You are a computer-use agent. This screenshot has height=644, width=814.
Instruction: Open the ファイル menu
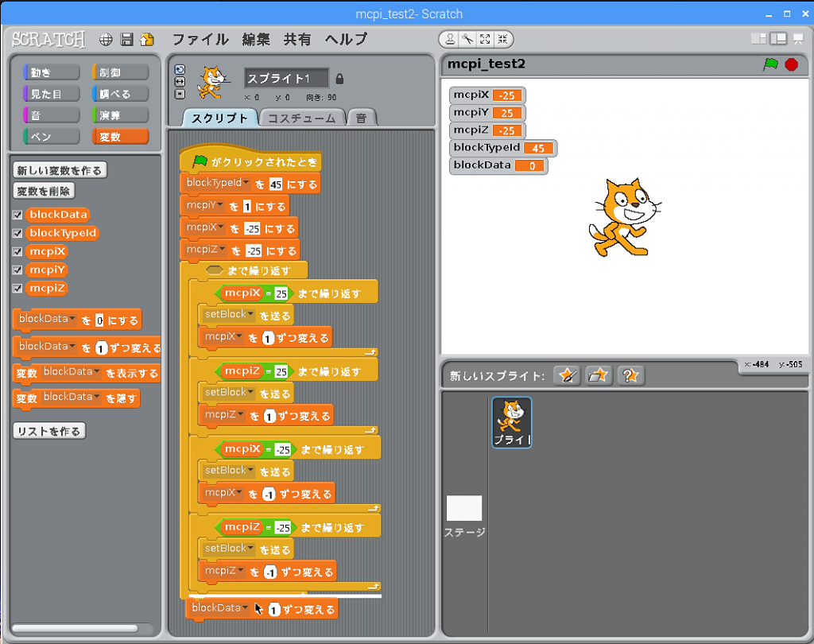(200, 40)
